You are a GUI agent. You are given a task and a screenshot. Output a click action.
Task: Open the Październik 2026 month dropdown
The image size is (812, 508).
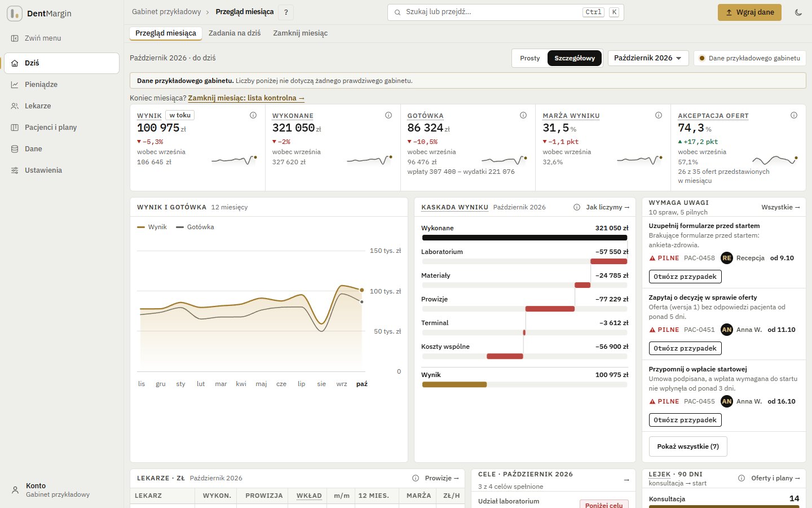pyautogui.click(x=648, y=58)
